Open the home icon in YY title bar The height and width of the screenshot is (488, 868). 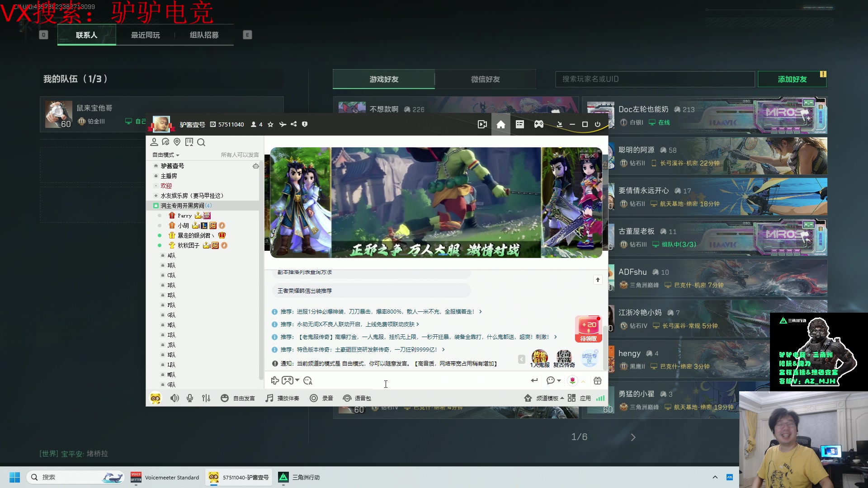click(x=500, y=124)
